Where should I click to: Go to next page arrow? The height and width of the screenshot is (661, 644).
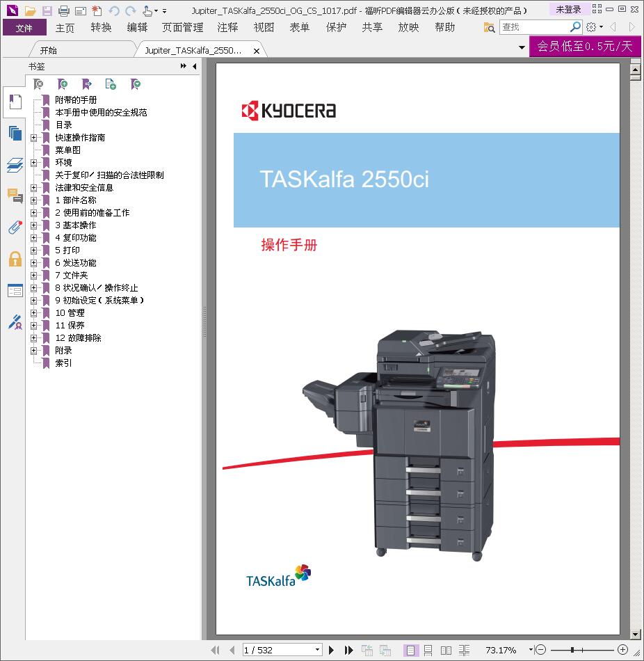[x=331, y=650]
